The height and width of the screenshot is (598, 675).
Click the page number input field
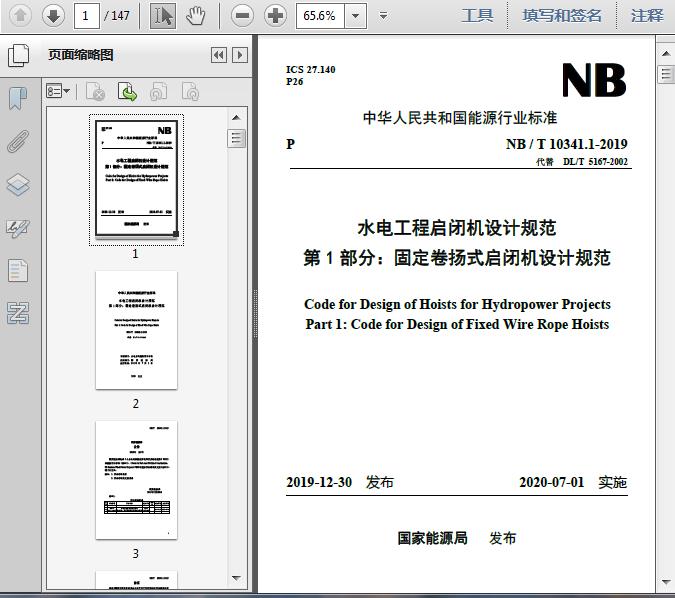[x=88, y=15]
